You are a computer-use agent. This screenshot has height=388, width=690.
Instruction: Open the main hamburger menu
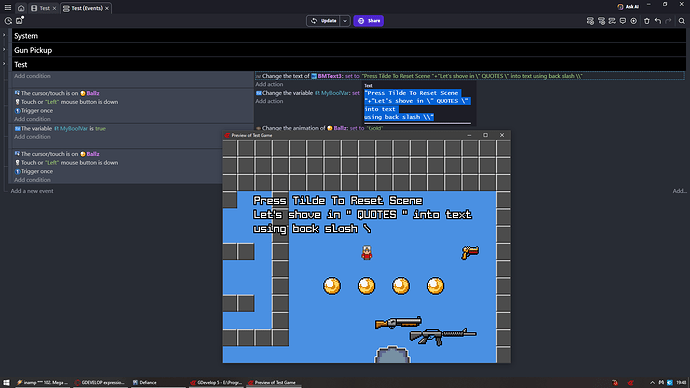tap(8, 8)
